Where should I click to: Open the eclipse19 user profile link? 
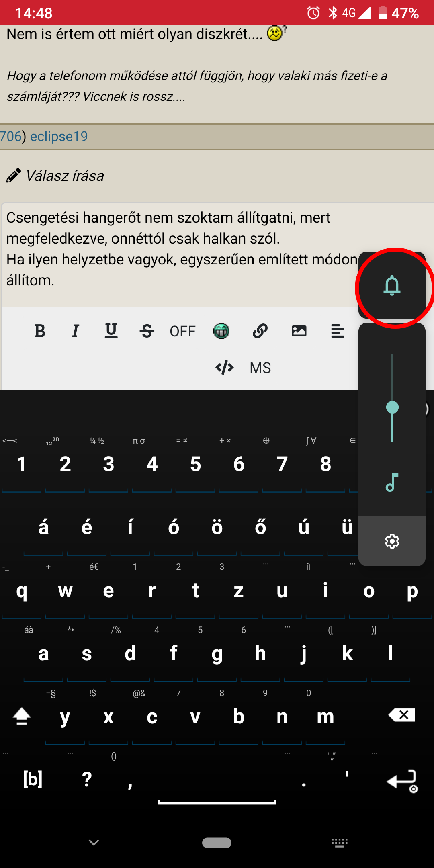tap(59, 136)
